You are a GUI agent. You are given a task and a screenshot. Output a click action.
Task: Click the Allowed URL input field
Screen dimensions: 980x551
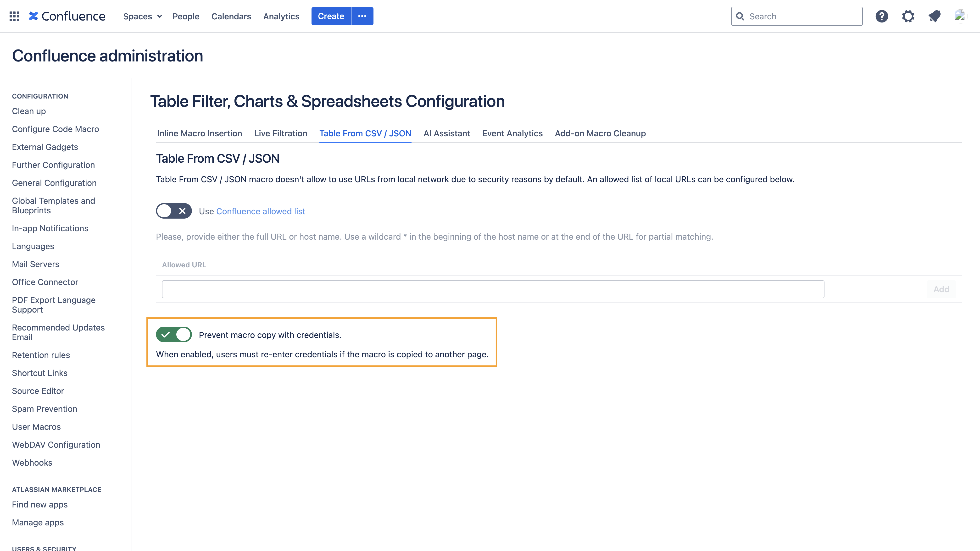[493, 289]
